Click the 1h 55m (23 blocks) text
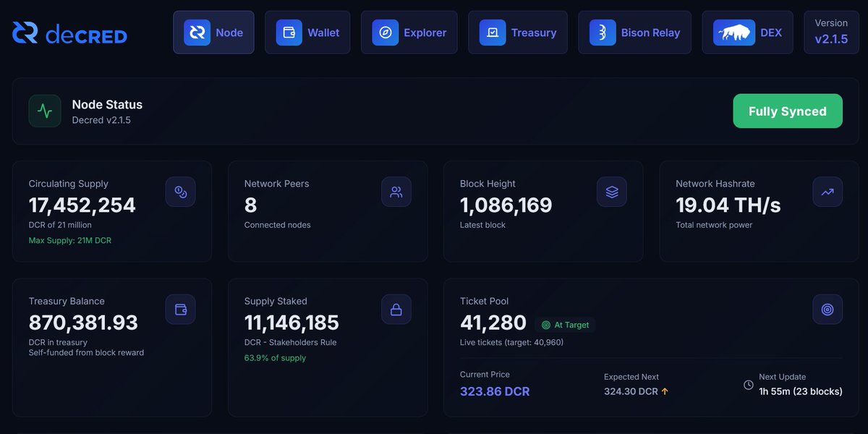This screenshot has width=868, height=434. [x=801, y=391]
